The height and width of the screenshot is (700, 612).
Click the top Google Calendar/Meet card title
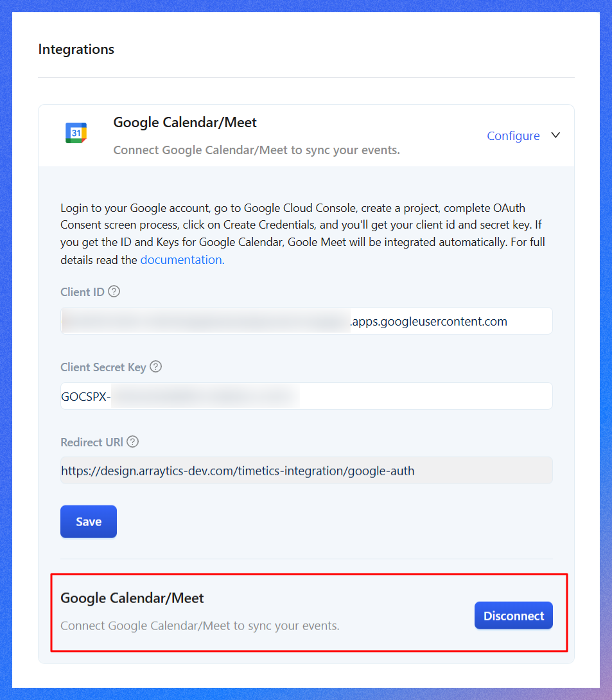(185, 122)
